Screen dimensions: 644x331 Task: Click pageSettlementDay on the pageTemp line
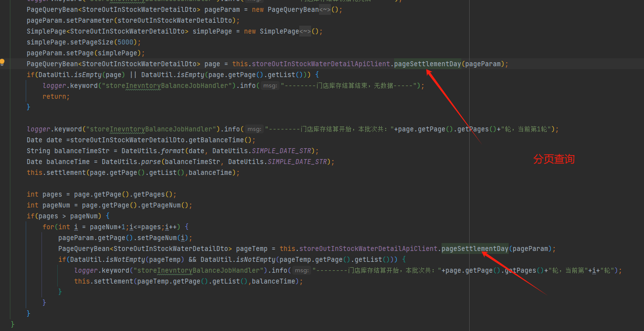click(475, 248)
